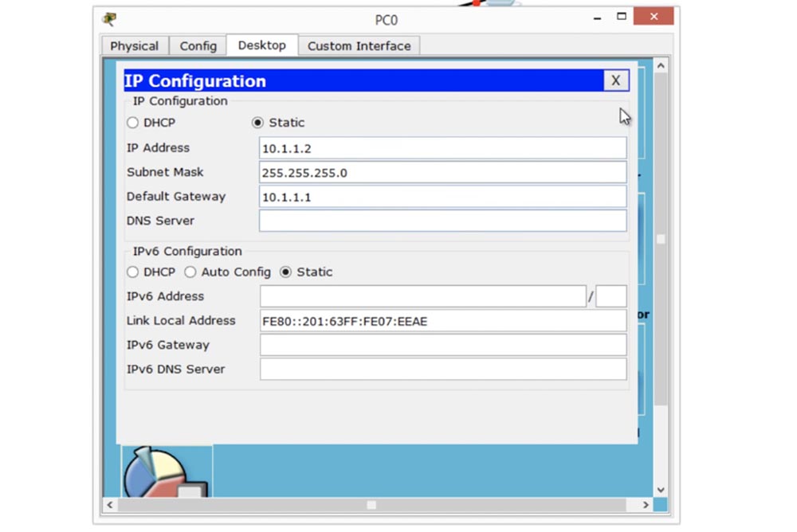Click the Packet Tracer icon in title bar
Viewport: 797px width, 532px height.
[109, 19]
